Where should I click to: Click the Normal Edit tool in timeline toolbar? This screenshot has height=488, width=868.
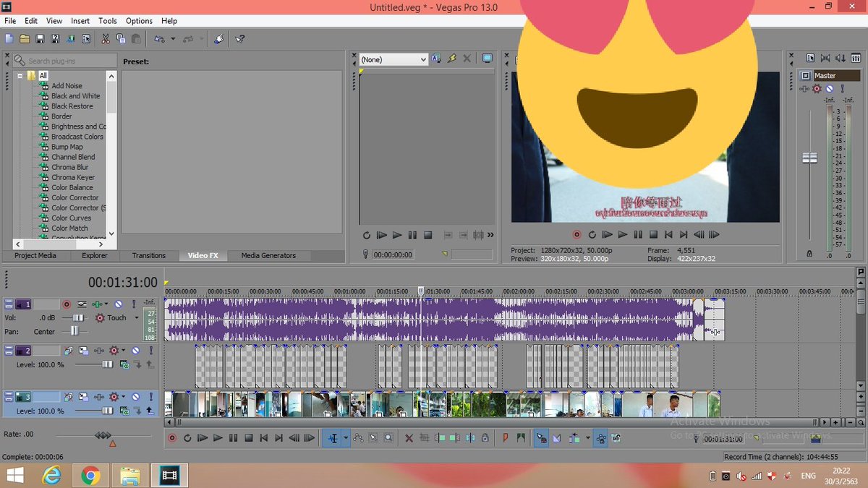pyautogui.click(x=333, y=438)
